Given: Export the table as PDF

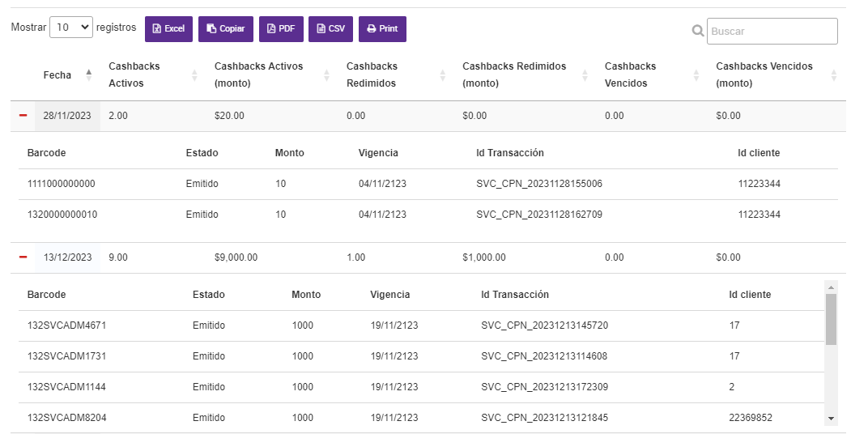Looking at the screenshot, I should click(x=280, y=29).
